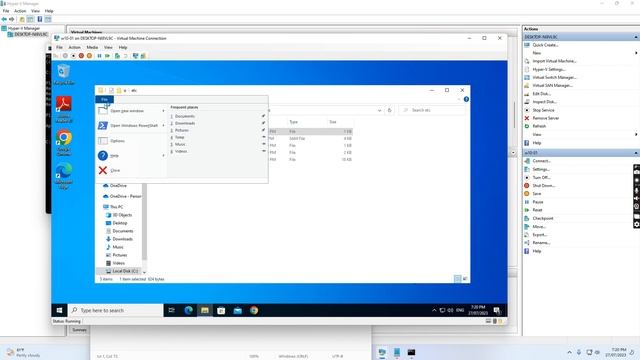Expand View submenu in Actions pane
The image size is (640, 360).
pyautogui.click(x=636, y=134)
